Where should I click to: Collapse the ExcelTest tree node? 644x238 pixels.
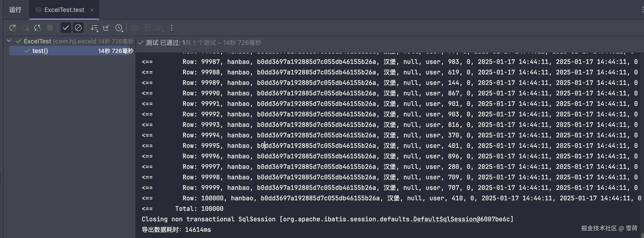(x=9, y=41)
